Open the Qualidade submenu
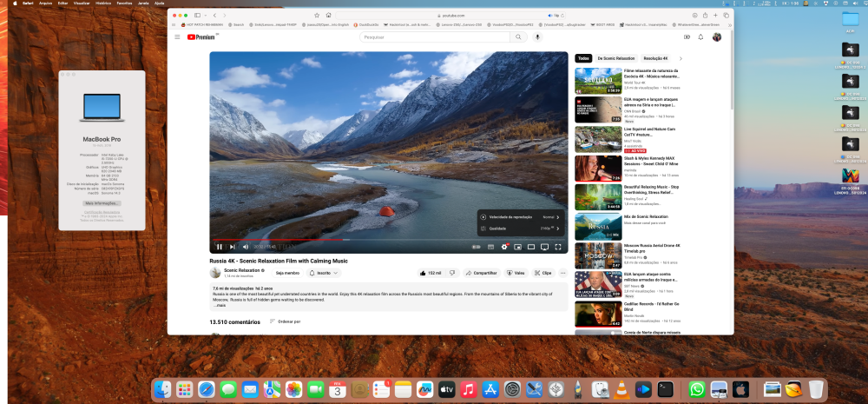The width and height of the screenshot is (868, 404). pyautogui.click(x=521, y=228)
